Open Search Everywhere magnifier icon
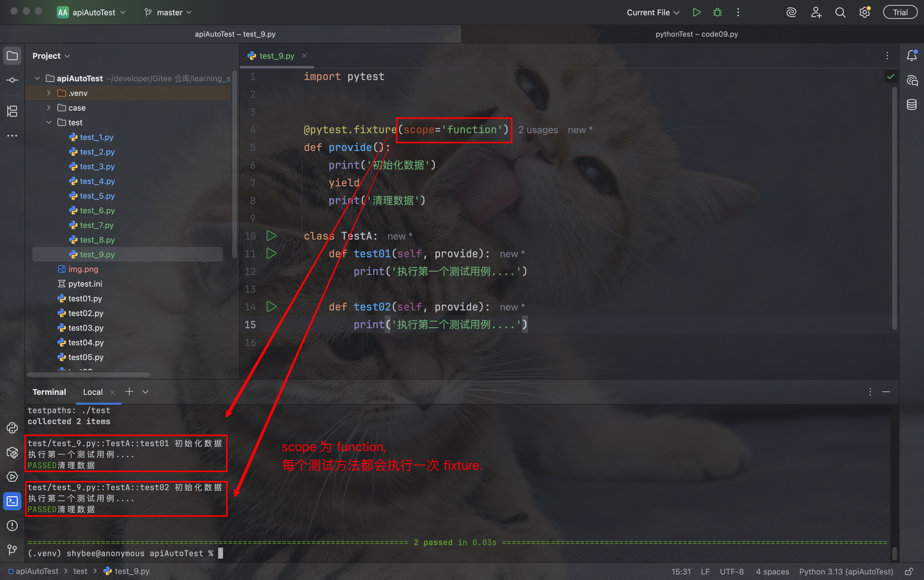This screenshot has width=924, height=580. point(840,12)
